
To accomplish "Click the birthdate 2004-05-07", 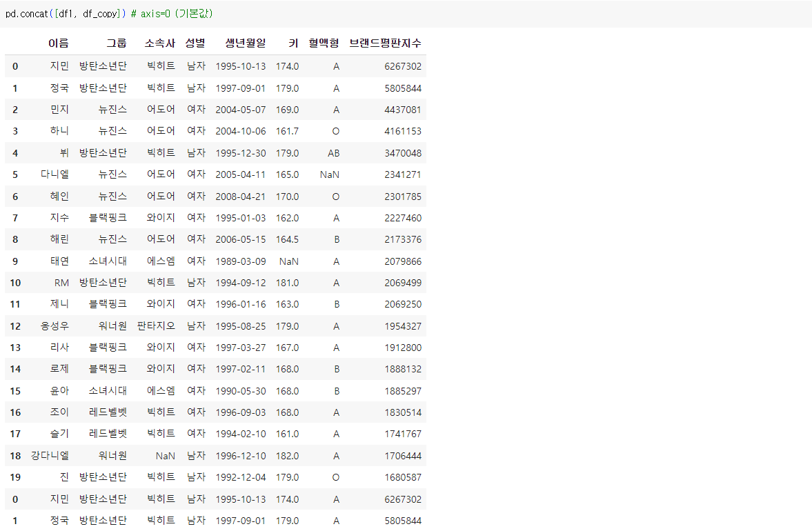I will [x=240, y=110].
